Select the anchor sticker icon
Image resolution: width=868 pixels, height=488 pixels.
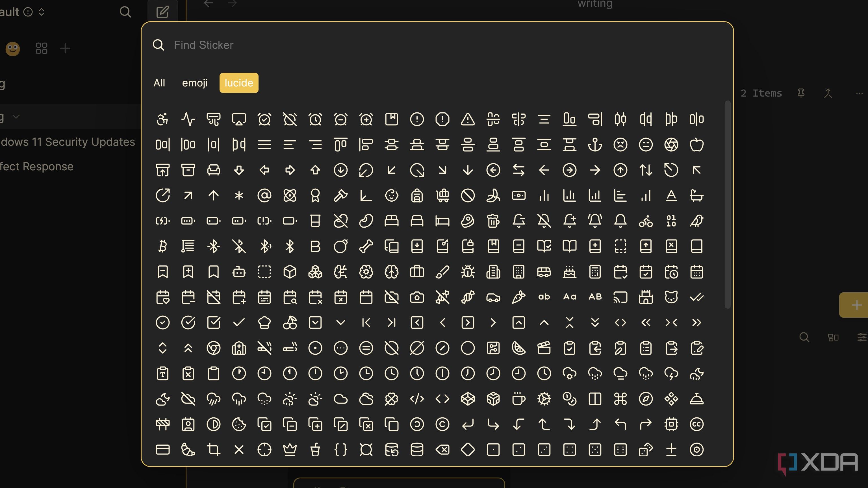coord(595,145)
